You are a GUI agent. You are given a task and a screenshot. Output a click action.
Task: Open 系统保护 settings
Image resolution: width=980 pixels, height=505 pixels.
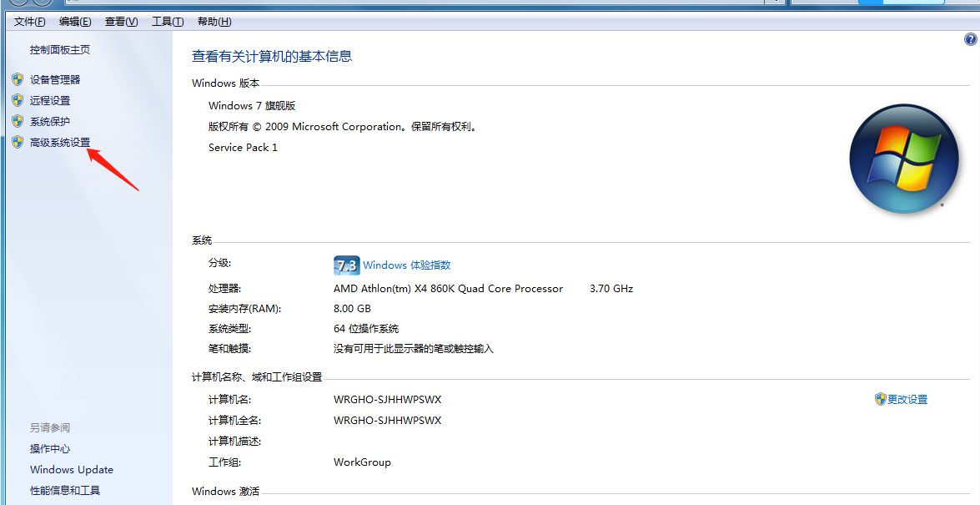tap(50, 121)
